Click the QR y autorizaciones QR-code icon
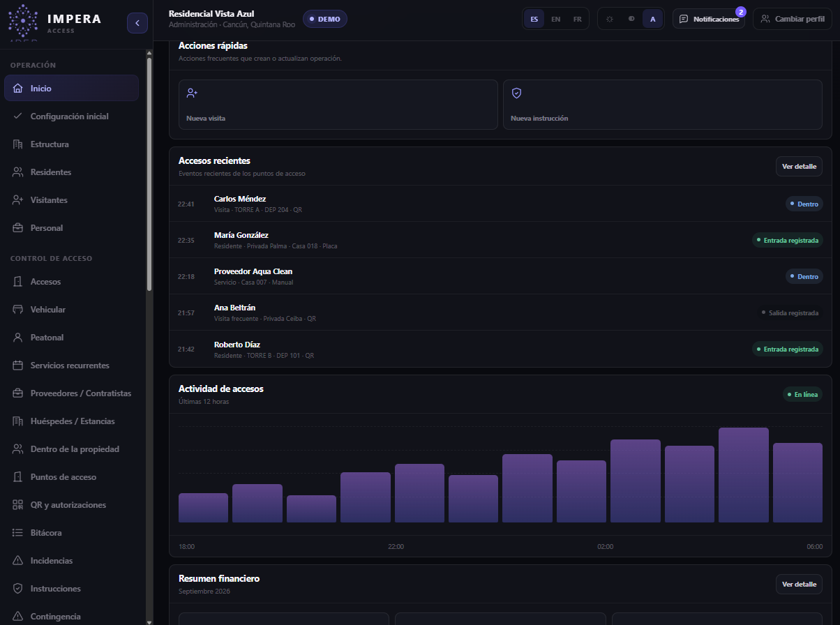The height and width of the screenshot is (625, 840). (18, 505)
